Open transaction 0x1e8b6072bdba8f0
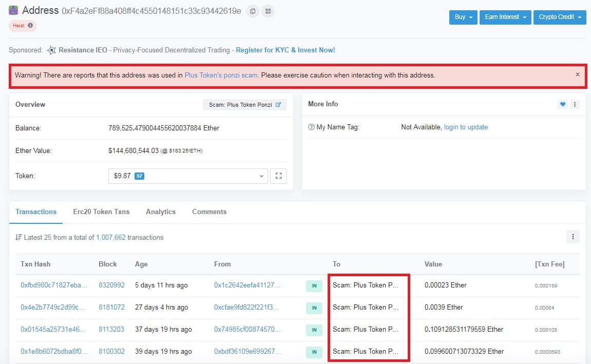 [x=54, y=351]
